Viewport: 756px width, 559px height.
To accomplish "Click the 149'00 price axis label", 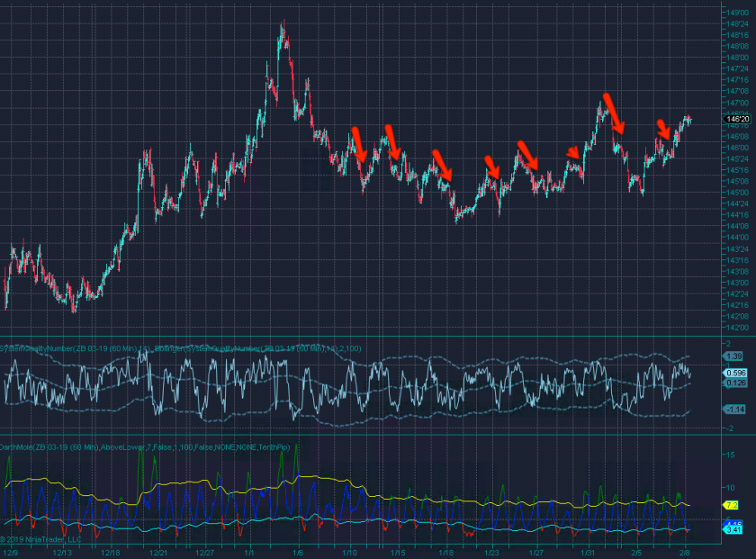I will point(736,13).
